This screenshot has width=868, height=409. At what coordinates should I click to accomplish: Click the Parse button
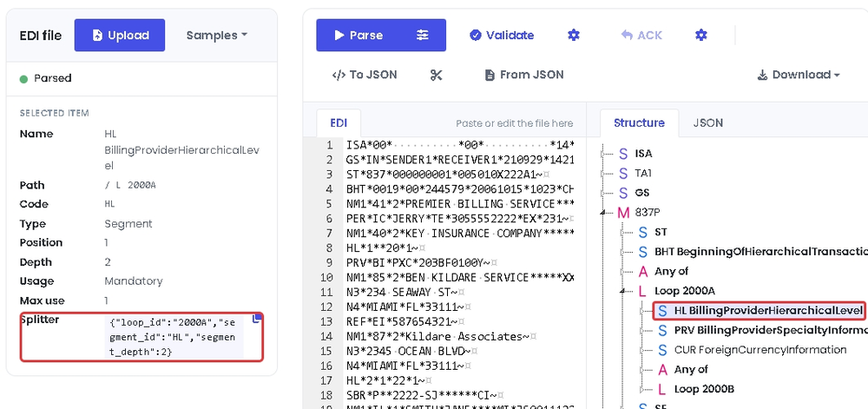[x=358, y=36]
